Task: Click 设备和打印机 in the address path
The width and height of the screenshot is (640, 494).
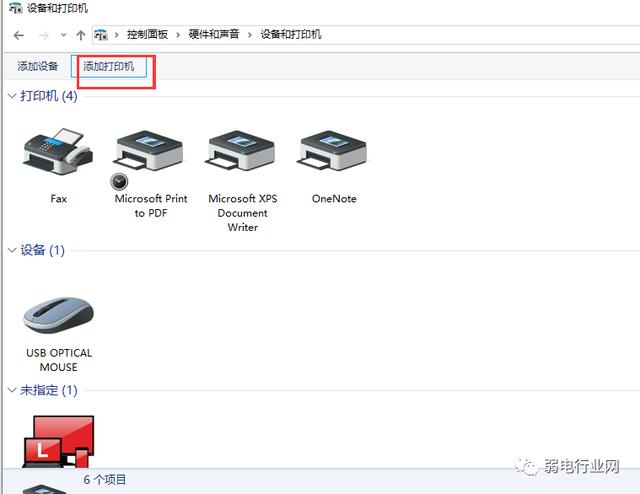Action: pos(291,35)
